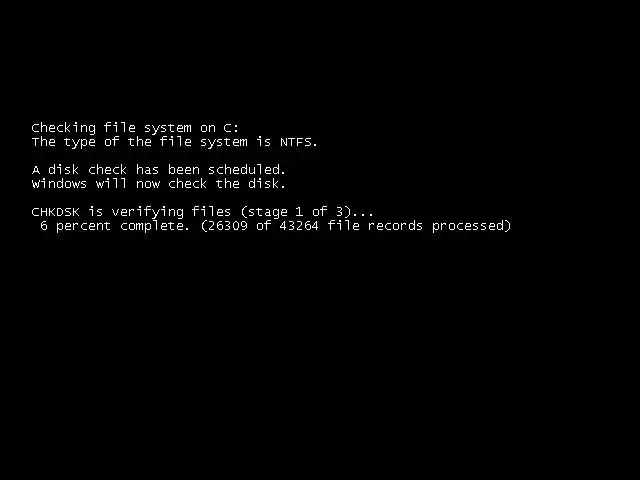640x480 pixels.
Task: Click the "file records processed)" text
Action: (x=420, y=226)
